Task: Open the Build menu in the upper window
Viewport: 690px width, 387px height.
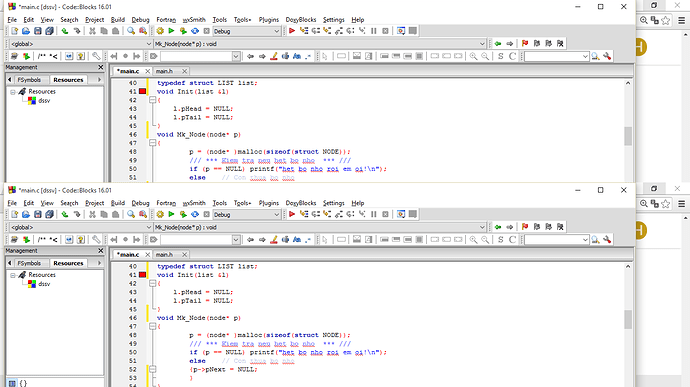Action: [117, 20]
